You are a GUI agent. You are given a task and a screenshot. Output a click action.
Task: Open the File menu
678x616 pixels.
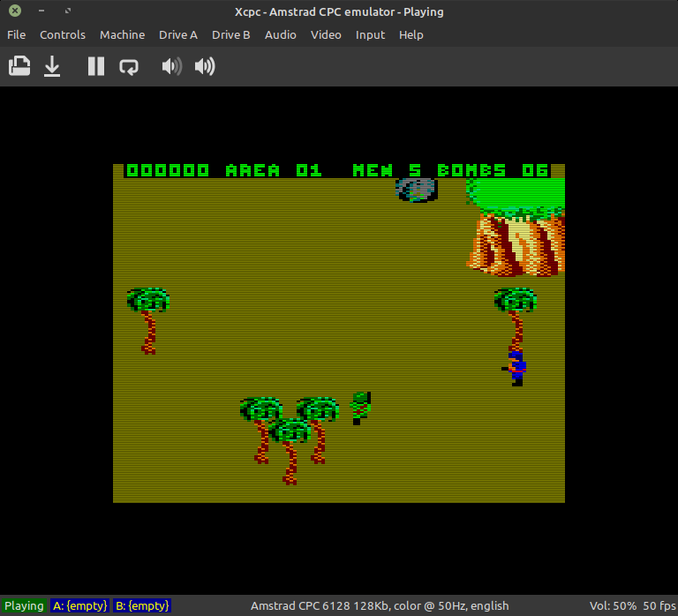(x=17, y=34)
